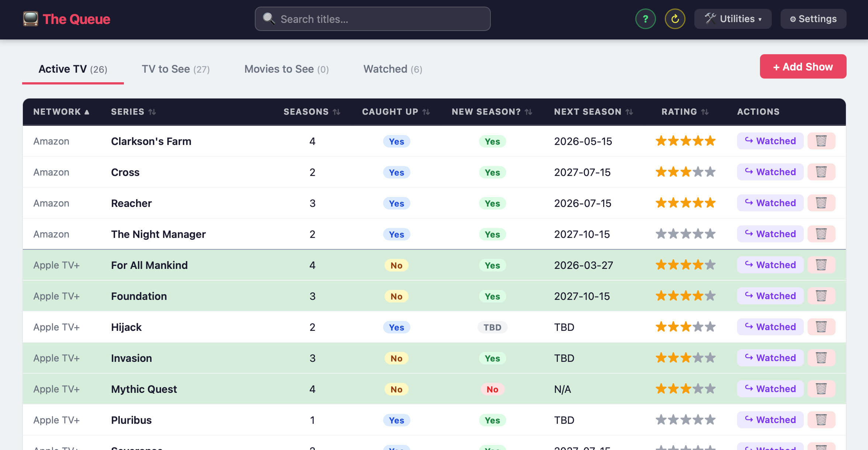Open the Utilities dropdown menu
The image size is (868, 450).
[733, 19]
